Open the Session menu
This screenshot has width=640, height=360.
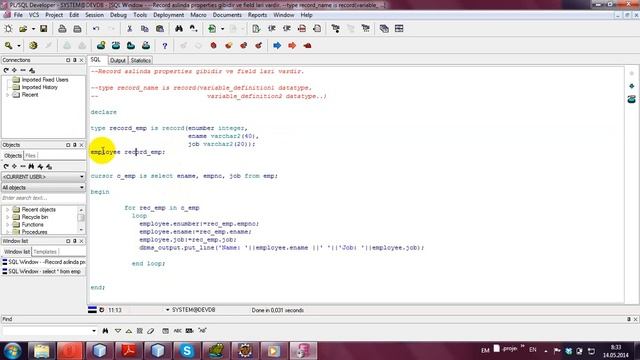point(94,15)
